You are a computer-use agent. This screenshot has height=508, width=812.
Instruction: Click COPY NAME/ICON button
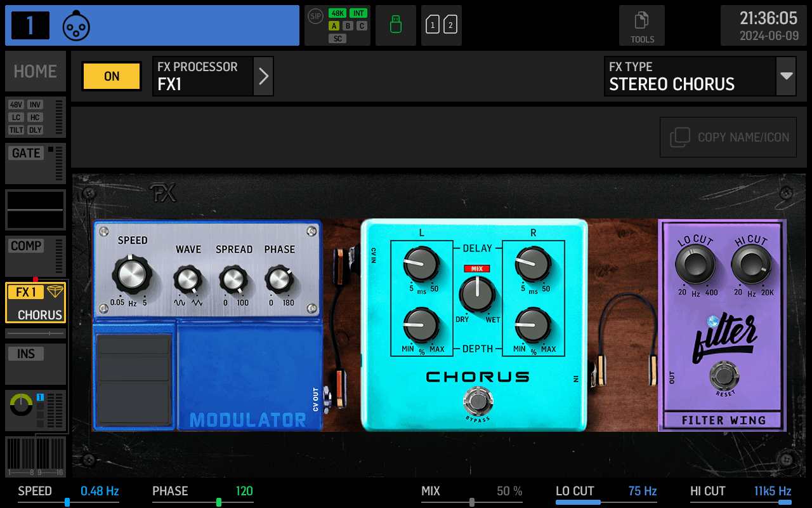(x=728, y=137)
